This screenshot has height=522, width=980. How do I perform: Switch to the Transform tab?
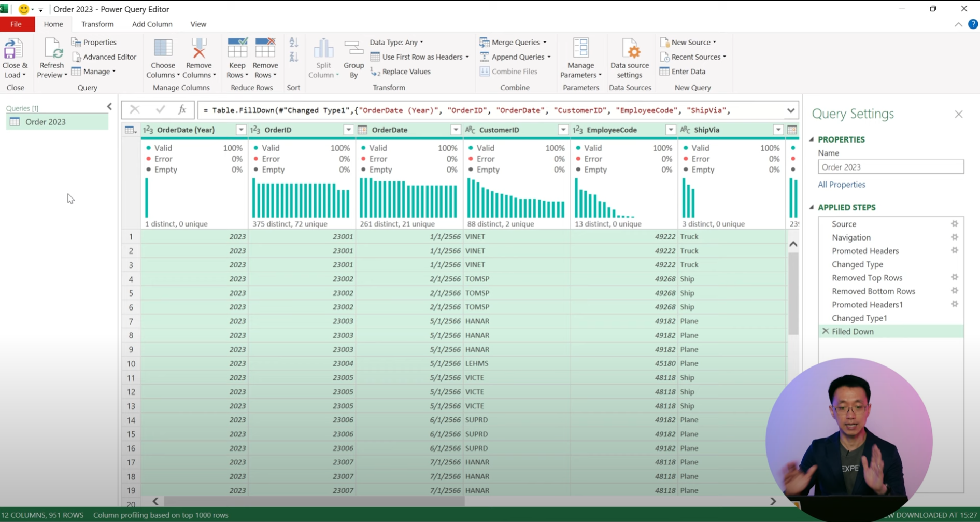click(97, 24)
